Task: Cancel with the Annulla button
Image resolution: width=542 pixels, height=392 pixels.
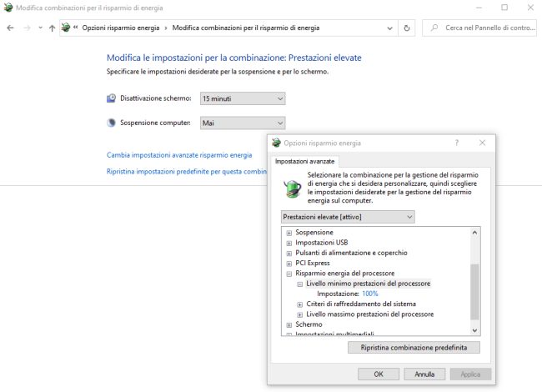Action: click(424, 374)
